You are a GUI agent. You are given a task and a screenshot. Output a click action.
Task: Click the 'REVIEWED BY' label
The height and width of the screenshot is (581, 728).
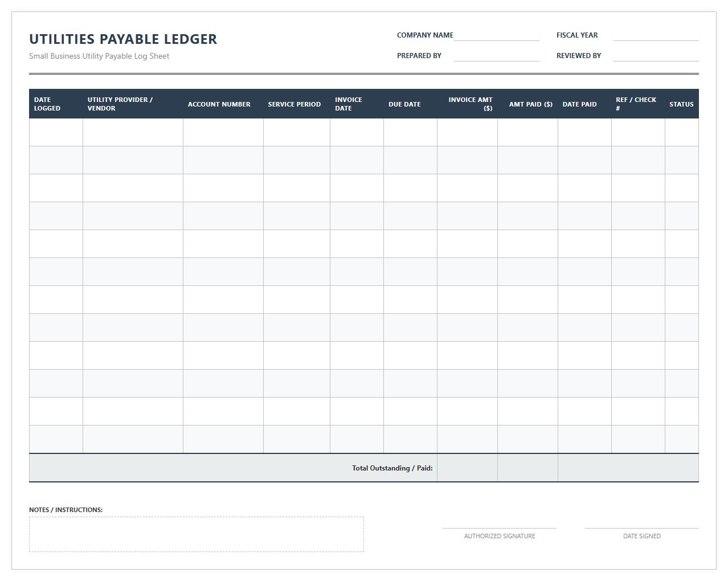point(579,56)
